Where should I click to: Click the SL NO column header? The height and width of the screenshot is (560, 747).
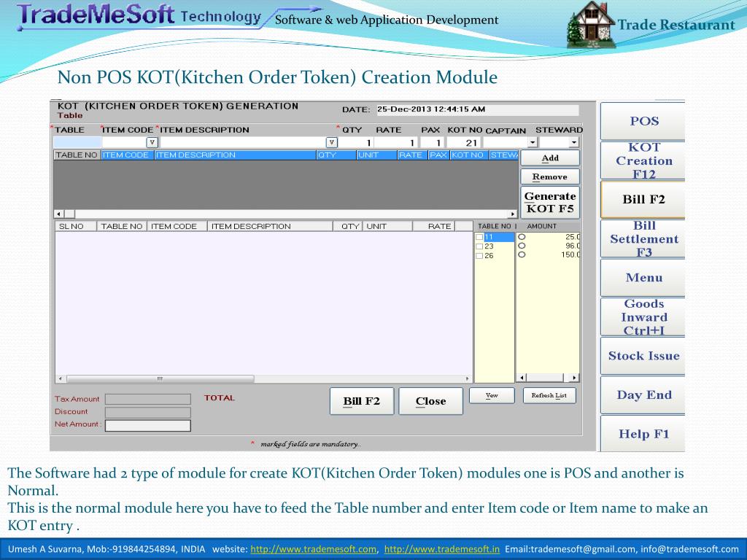click(76, 227)
